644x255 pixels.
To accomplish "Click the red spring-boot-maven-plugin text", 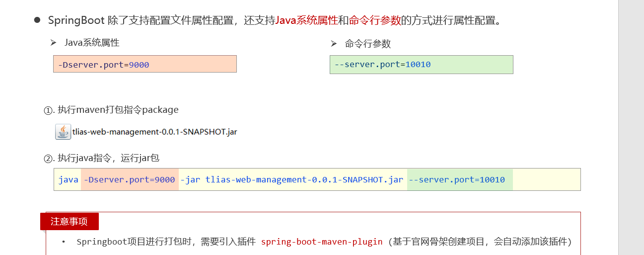I will 322,242.
